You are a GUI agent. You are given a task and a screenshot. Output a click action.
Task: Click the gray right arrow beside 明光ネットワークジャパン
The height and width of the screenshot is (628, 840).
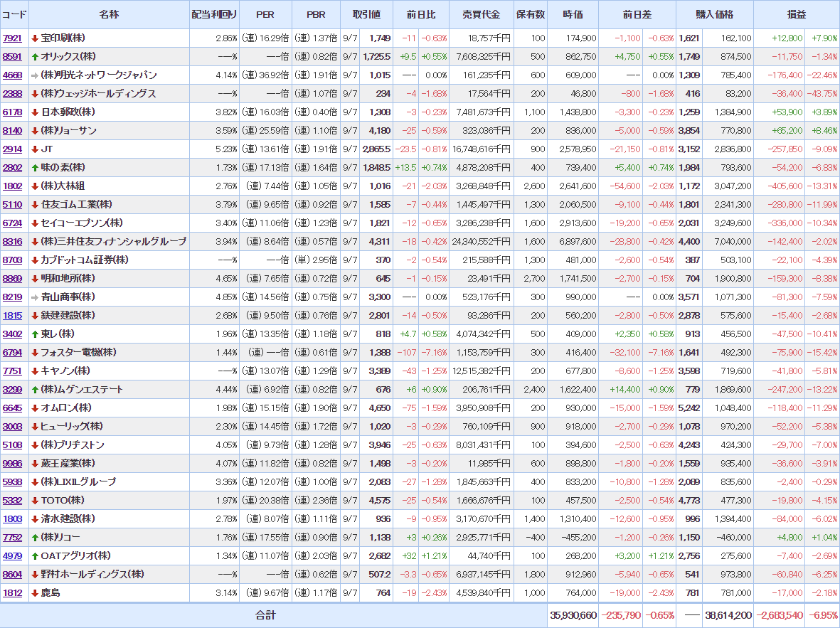tap(35, 75)
